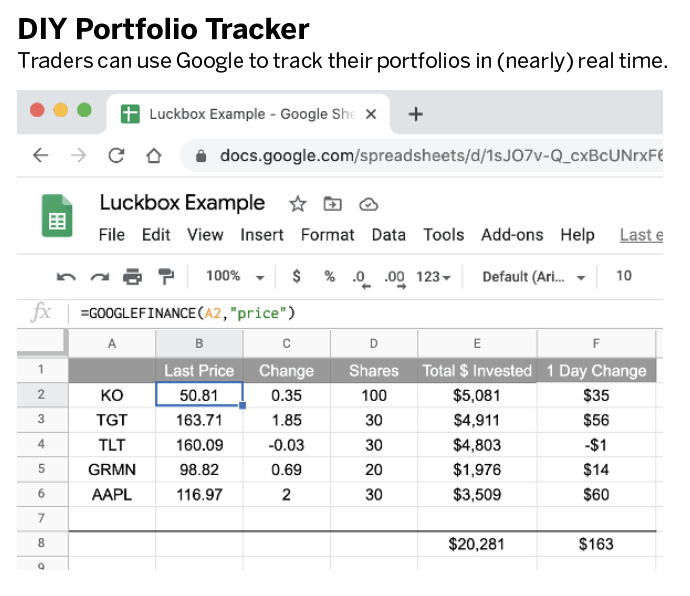Reload the page with refresh icon
The image size is (690, 596).
(x=116, y=155)
